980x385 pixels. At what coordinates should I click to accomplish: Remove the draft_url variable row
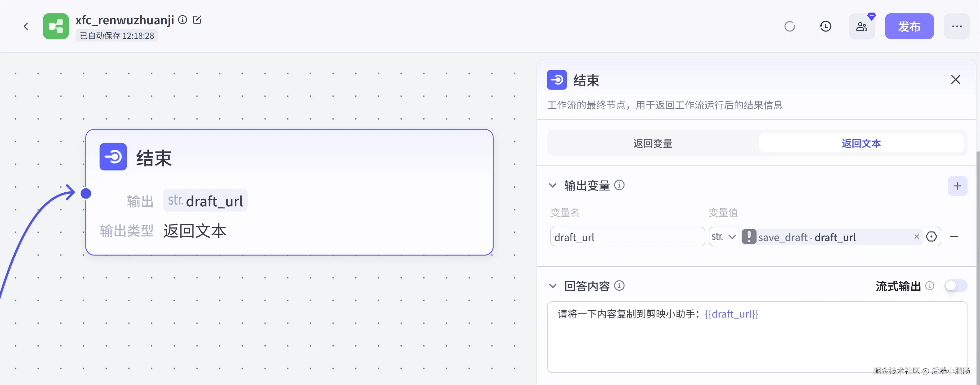[x=954, y=237]
